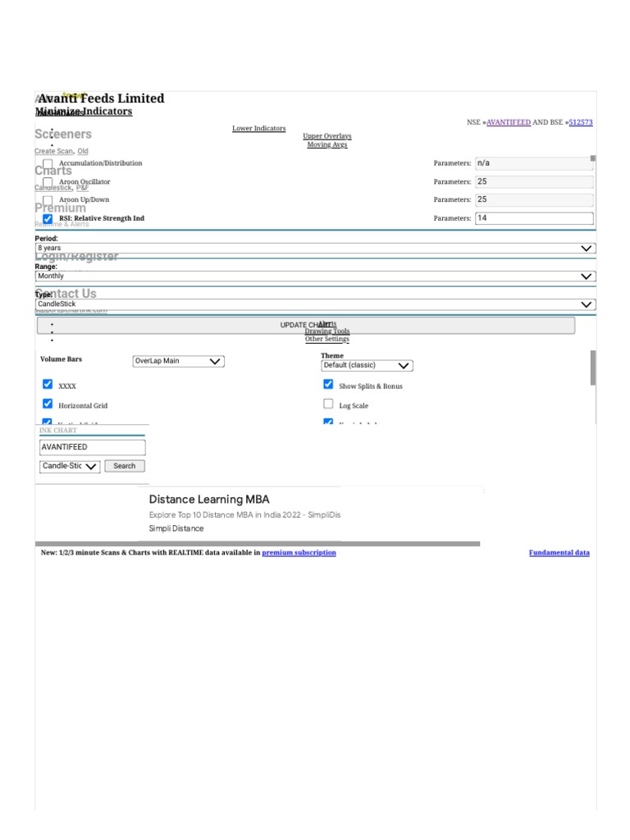Viewport: 630px width, 840px height.
Task: Open Volume Bars OverLap Main dropdown
Action: click(x=178, y=361)
